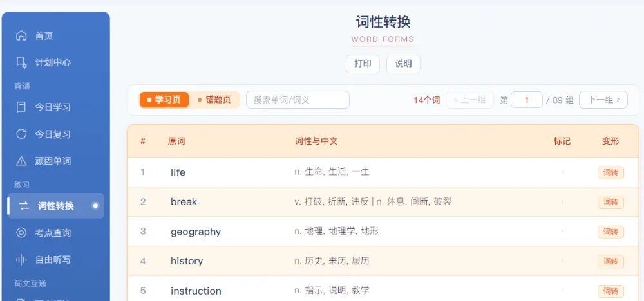Screen dimensions: 644x301
Task: Click the 说明 button
Action: (x=403, y=64)
